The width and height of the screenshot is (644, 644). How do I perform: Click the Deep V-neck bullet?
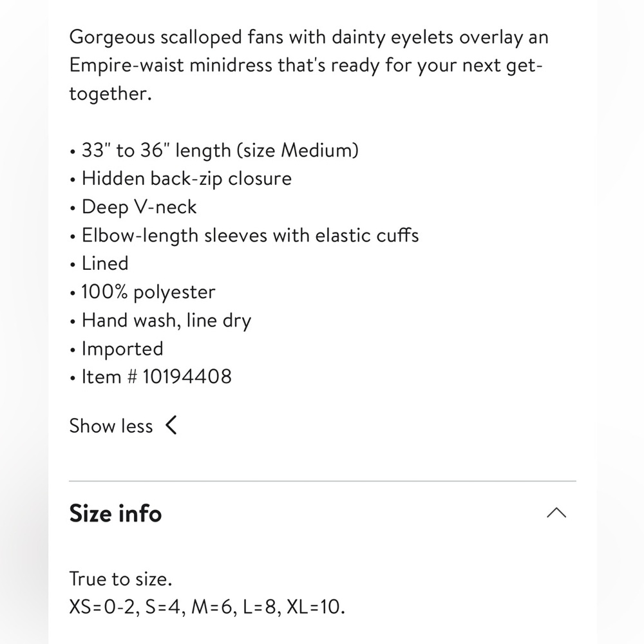pyautogui.click(x=139, y=207)
